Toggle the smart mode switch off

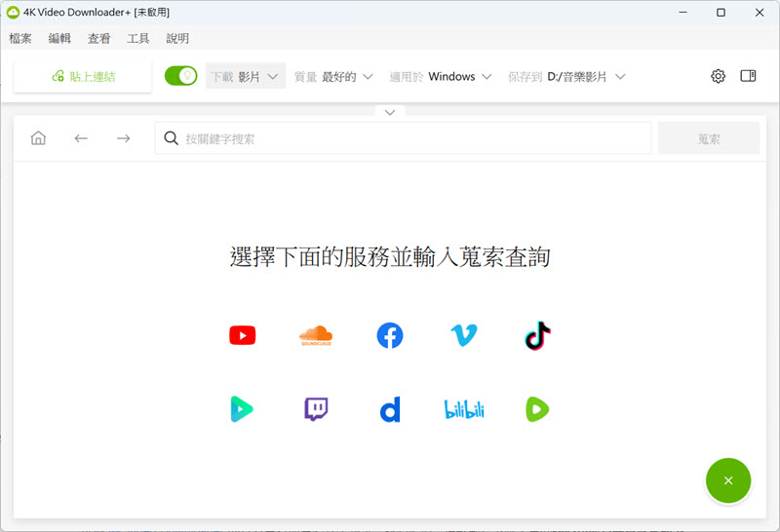point(180,76)
